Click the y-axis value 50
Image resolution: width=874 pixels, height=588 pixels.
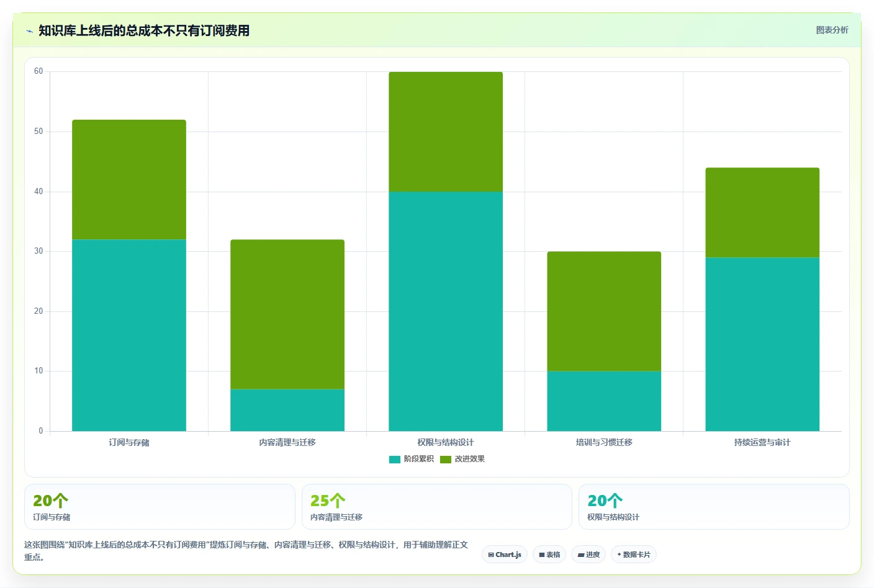38,131
